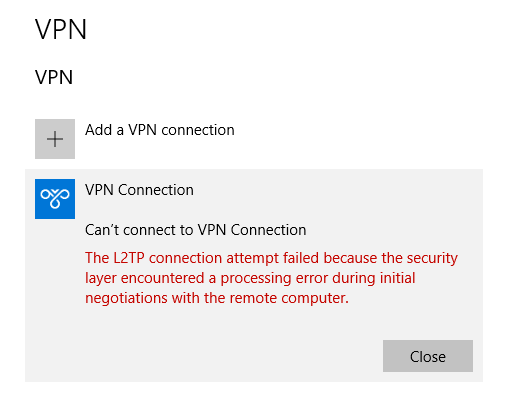Click the first line of red error text
The width and height of the screenshot is (510, 407).
point(271,258)
